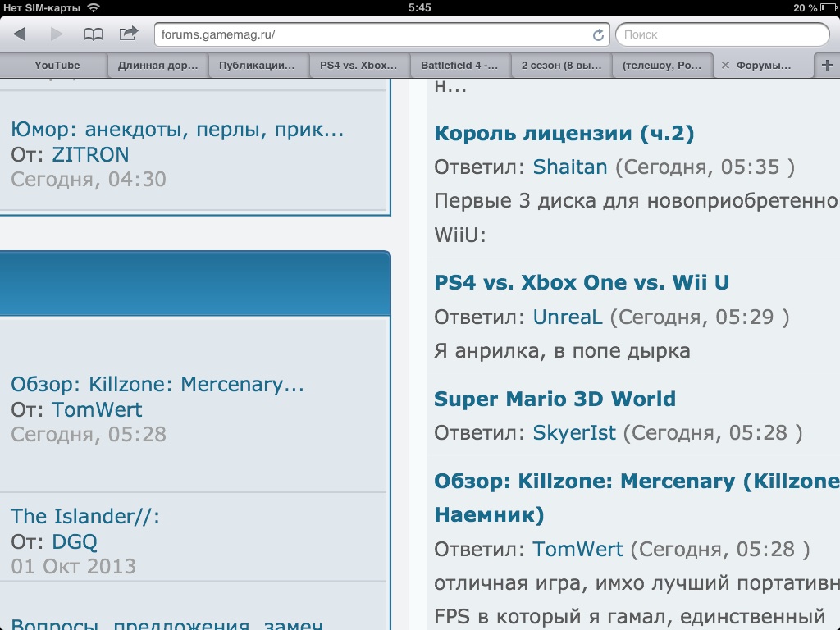Switch to the Публикации... tab
Image resolution: width=840 pixels, height=630 pixels.
click(258, 66)
